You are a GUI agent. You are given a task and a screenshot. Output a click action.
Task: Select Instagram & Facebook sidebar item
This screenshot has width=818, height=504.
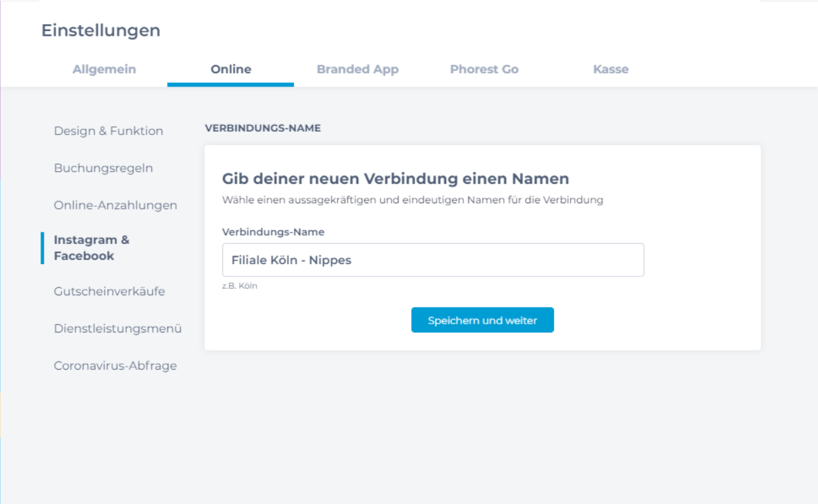tap(92, 248)
